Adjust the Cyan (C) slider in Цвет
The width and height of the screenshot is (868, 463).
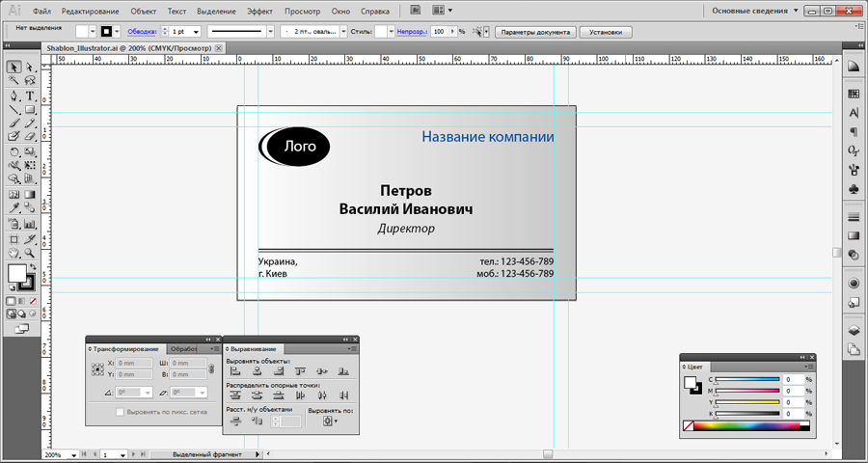pyautogui.click(x=747, y=380)
